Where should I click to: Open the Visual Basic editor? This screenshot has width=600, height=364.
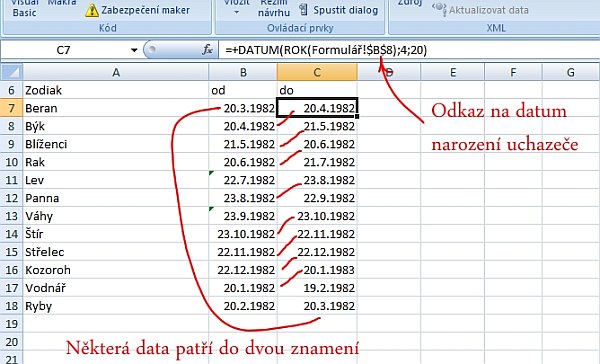pyautogui.click(x=24, y=9)
